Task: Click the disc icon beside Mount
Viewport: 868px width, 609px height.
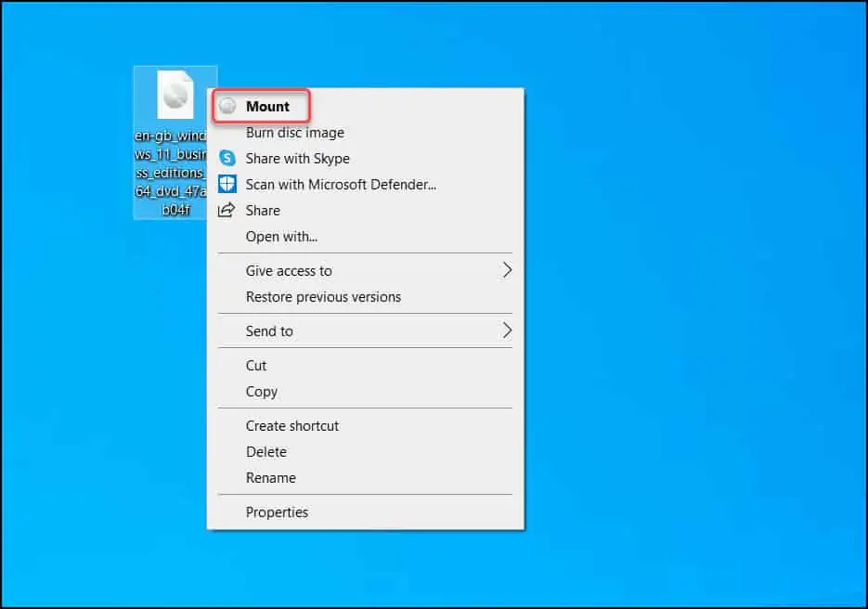Action: [227, 106]
